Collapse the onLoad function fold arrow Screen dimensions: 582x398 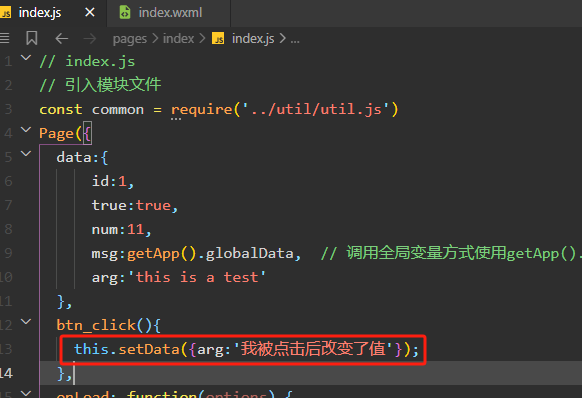26,393
